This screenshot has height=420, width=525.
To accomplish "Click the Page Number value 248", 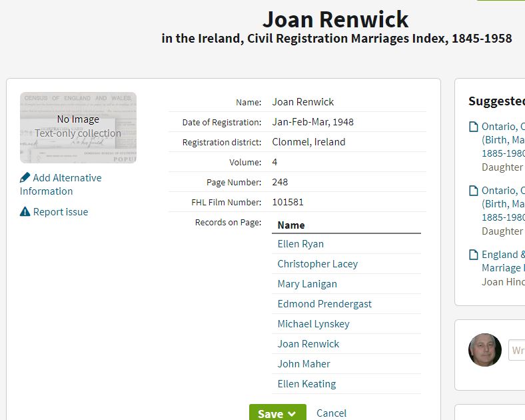I will coord(280,182).
